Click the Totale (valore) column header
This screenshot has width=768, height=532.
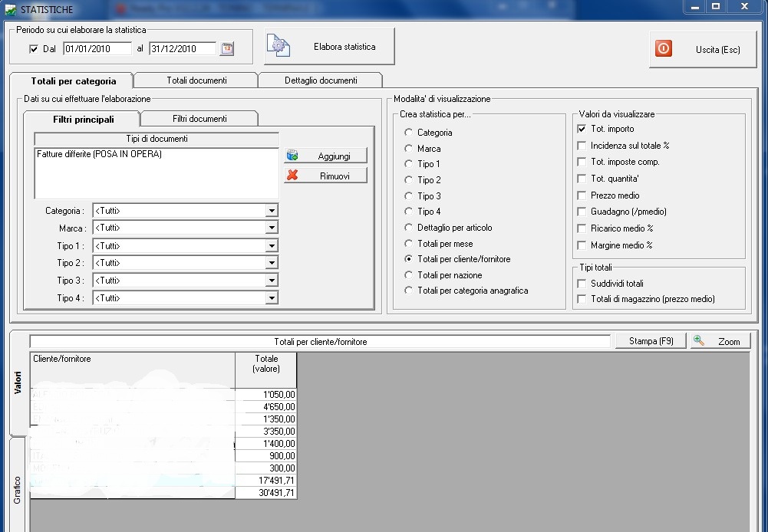tap(266, 370)
